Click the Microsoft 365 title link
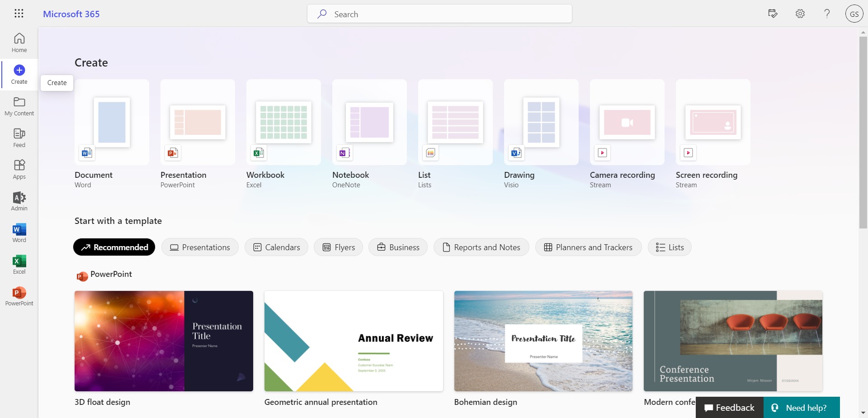Image resolution: width=868 pixels, height=418 pixels. click(x=71, y=14)
